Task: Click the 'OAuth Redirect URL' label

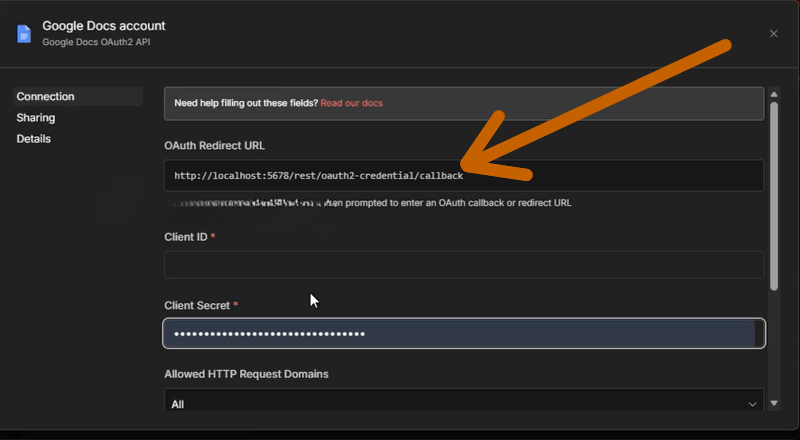Action: click(x=214, y=145)
